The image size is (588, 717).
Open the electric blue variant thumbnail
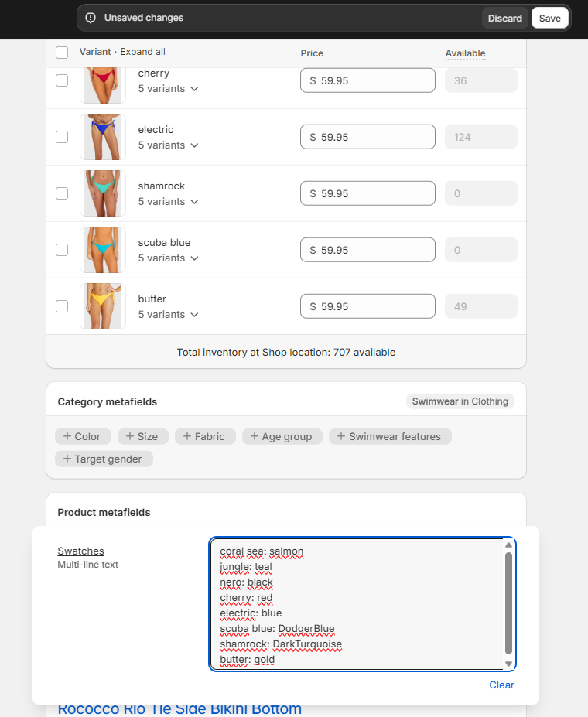pos(103,137)
